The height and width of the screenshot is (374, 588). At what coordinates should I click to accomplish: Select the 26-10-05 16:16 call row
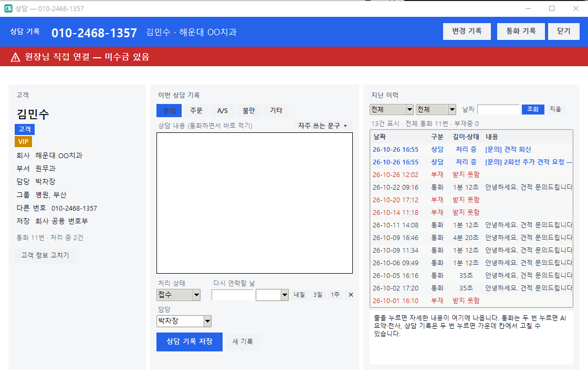pos(471,276)
